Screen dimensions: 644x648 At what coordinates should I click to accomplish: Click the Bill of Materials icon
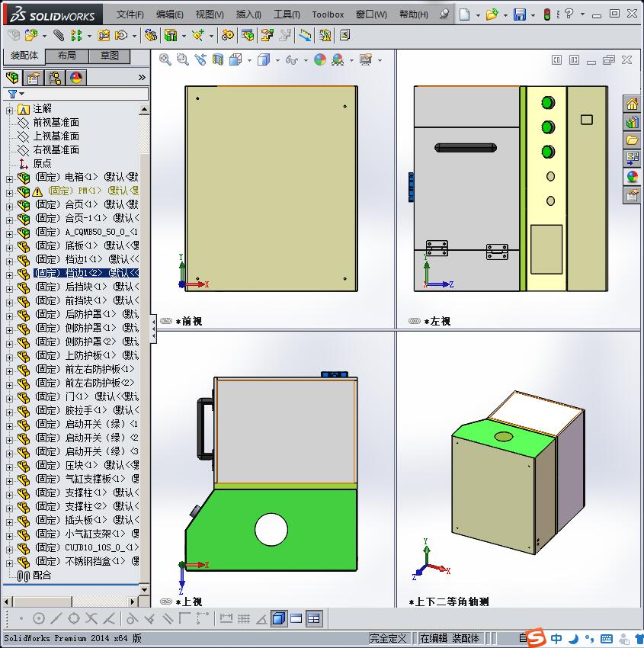(248, 36)
